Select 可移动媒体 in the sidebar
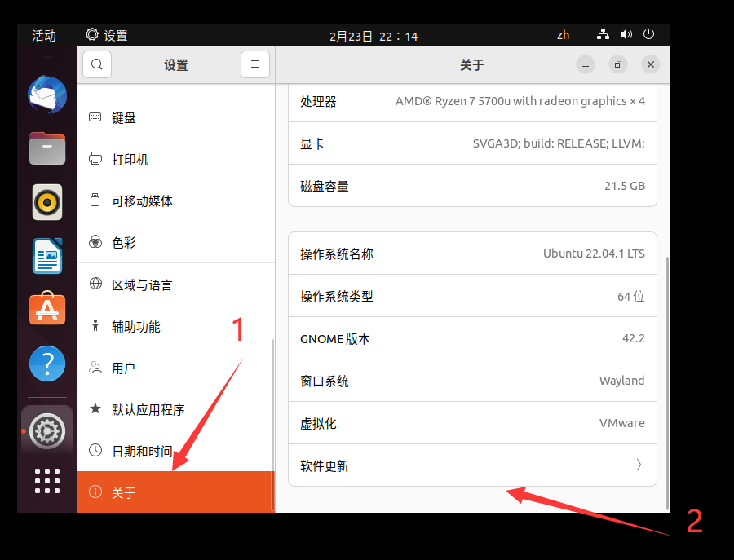Image resolution: width=734 pixels, height=560 pixels. (x=176, y=201)
